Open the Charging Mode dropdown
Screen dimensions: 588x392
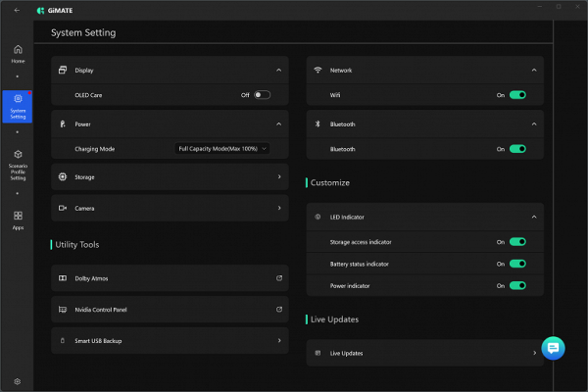click(221, 149)
